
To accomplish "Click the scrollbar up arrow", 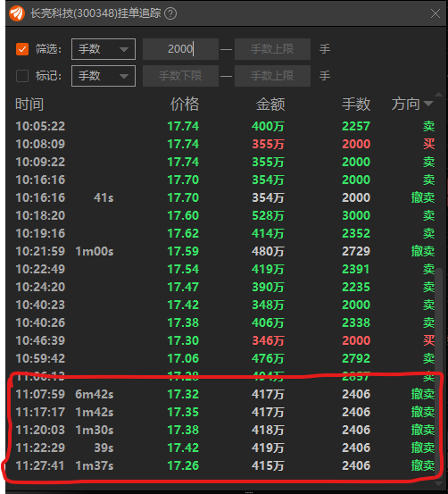I will coord(438,94).
